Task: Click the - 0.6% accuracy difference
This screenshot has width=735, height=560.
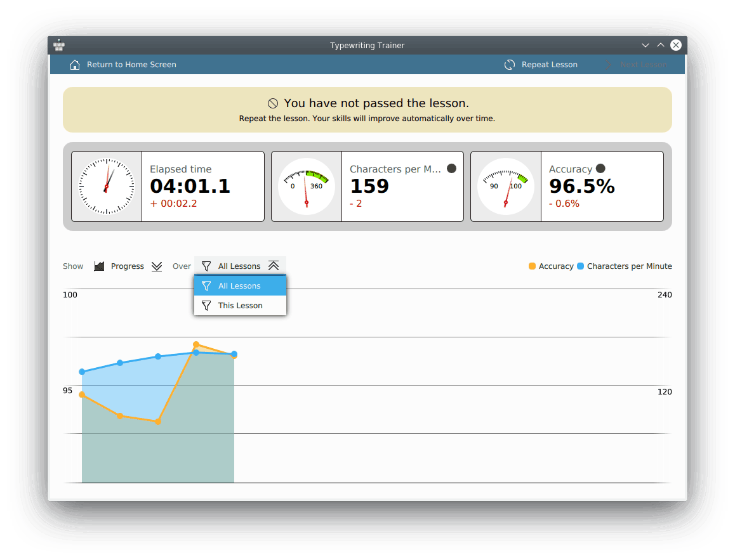Action: coord(564,204)
